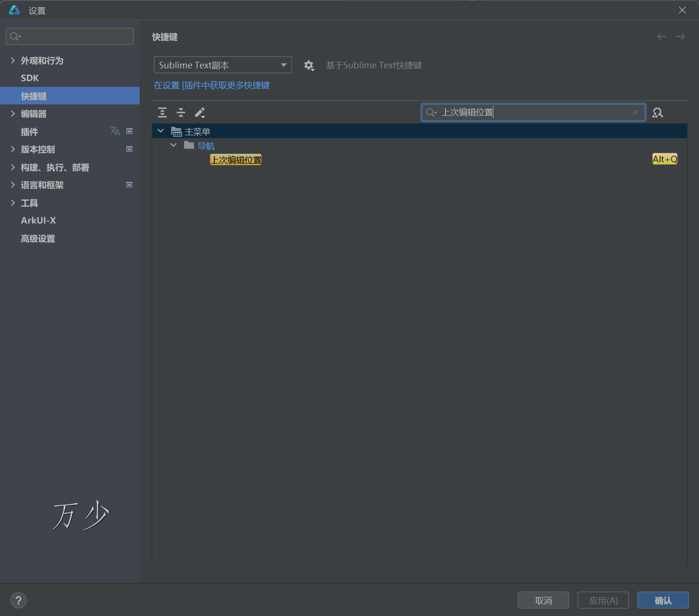Select the 上次编辑位置 action row
Viewport: 699px width, 616px height.
[x=420, y=160]
